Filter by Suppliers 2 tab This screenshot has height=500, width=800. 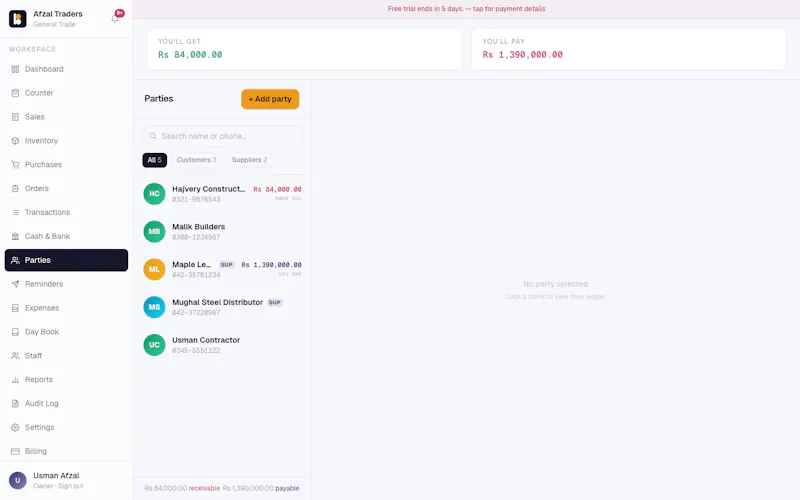click(x=249, y=160)
